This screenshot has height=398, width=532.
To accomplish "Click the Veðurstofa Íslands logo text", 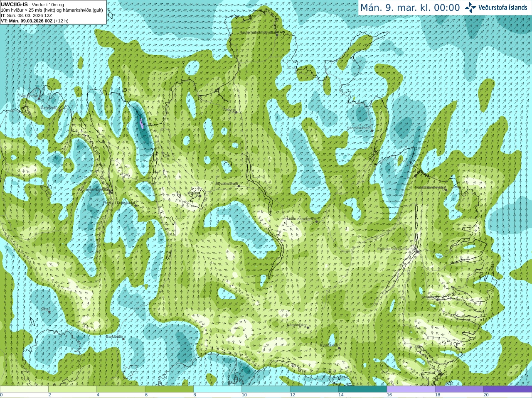I will click(x=503, y=7).
